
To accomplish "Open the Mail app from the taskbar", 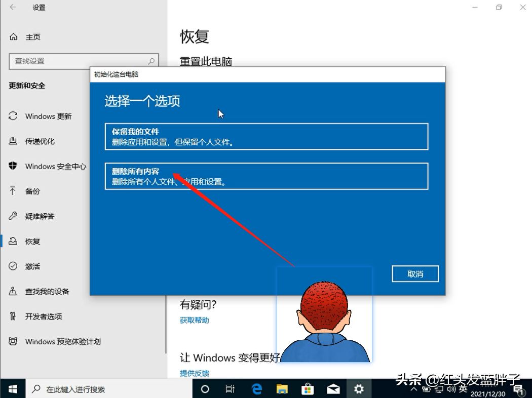I will pyautogui.click(x=333, y=389).
